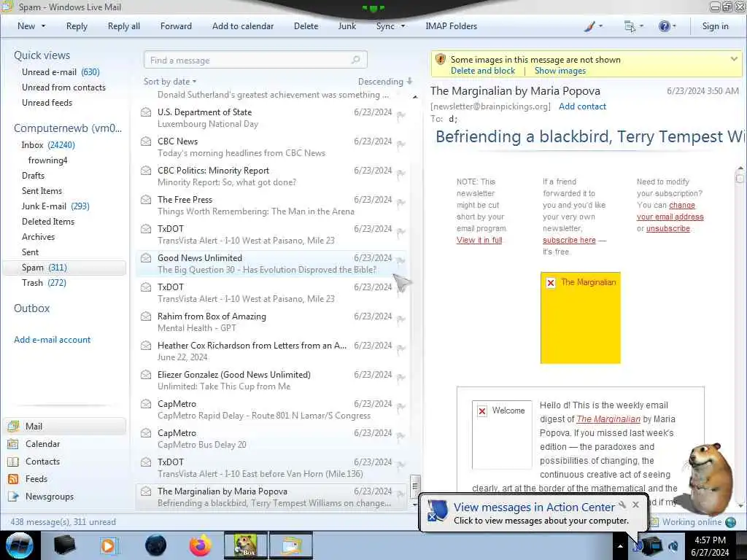Click the yellow Marginalian banner image
Screen dimensions: 747x560
(x=580, y=318)
